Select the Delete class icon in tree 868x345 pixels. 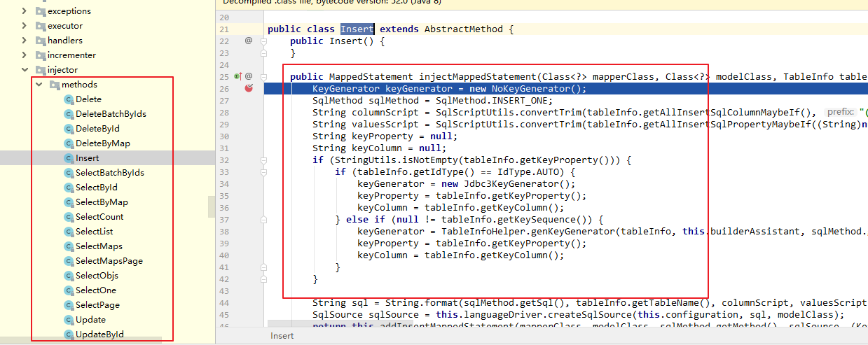tap(69, 99)
